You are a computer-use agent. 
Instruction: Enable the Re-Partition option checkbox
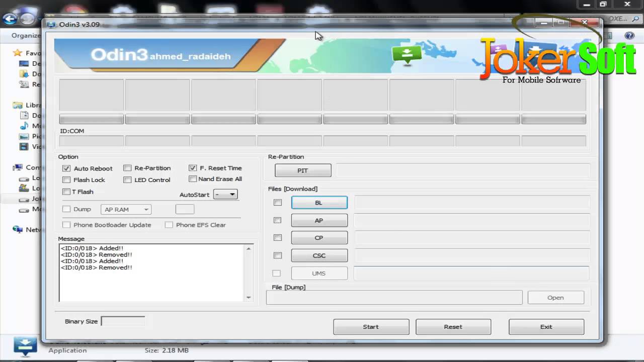coord(127,168)
